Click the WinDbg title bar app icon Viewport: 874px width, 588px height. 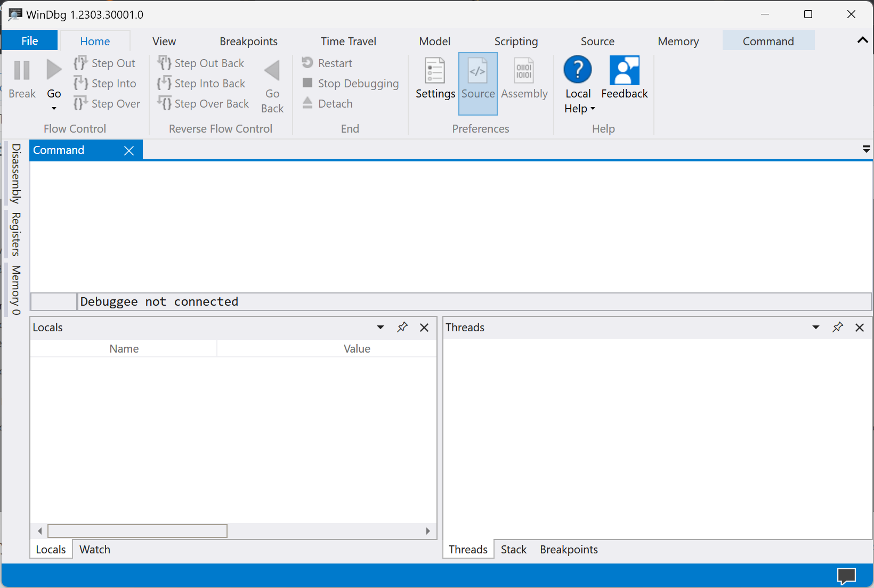click(15, 14)
